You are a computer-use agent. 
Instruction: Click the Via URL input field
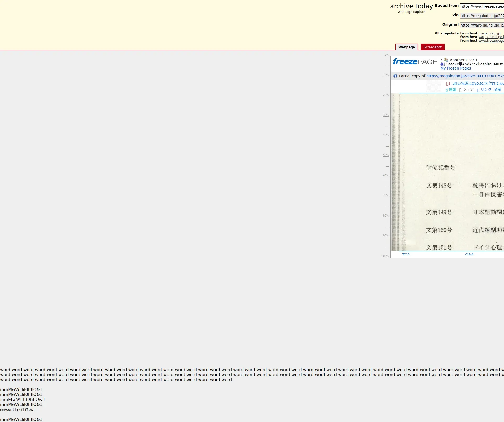482,16
